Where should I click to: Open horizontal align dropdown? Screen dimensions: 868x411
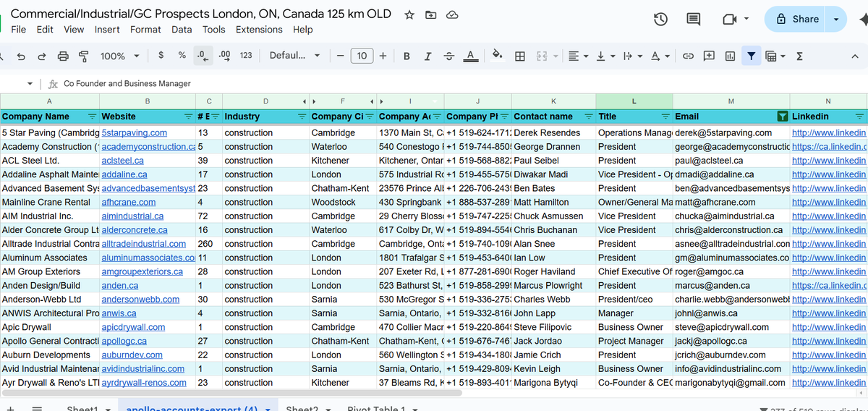(x=577, y=56)
